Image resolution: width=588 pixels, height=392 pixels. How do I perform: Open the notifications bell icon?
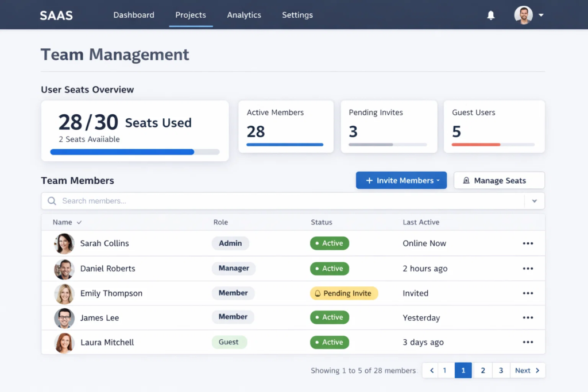click(490, 15)
